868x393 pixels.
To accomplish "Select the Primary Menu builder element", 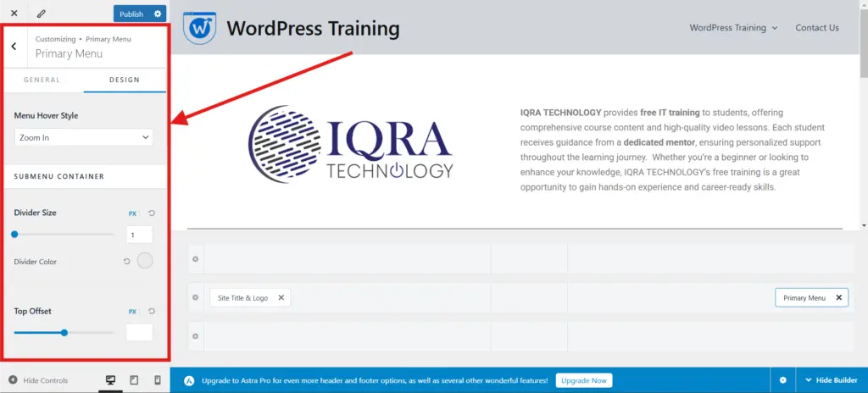I will click(x=804, y=298).
